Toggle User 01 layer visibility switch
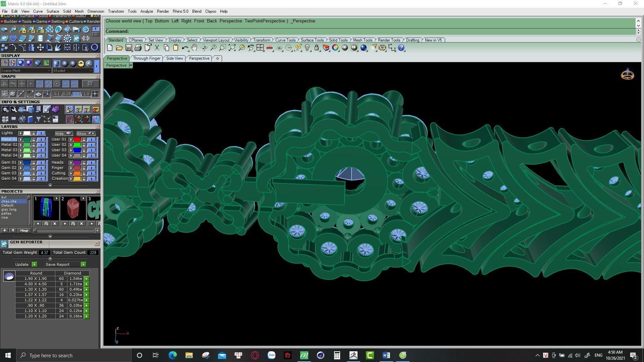 coord(92,139)
